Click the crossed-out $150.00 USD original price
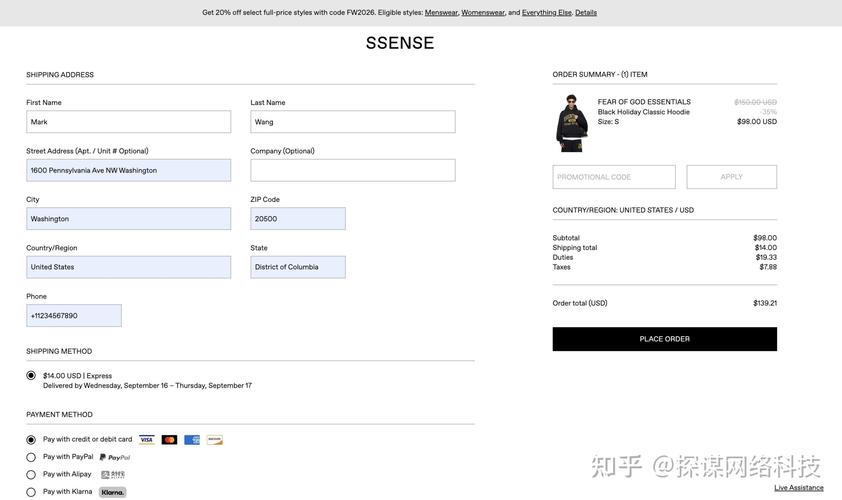Image resolution: width=842 pixels, height=500 pixels. [x=756, y=102]
